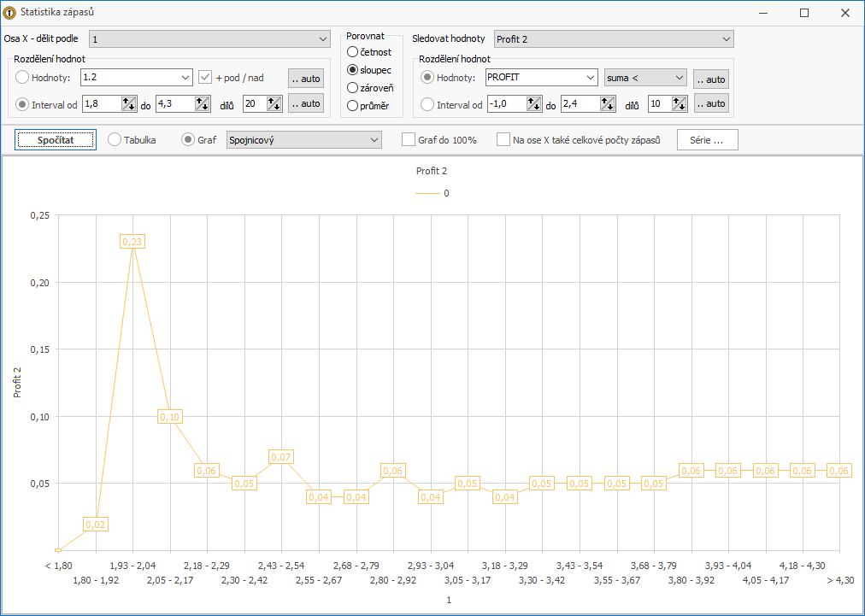Image resolution: width=865 pixels, height=616 pixels.
Task: Click the 0,02 data point label
Action: coord(96,525)
